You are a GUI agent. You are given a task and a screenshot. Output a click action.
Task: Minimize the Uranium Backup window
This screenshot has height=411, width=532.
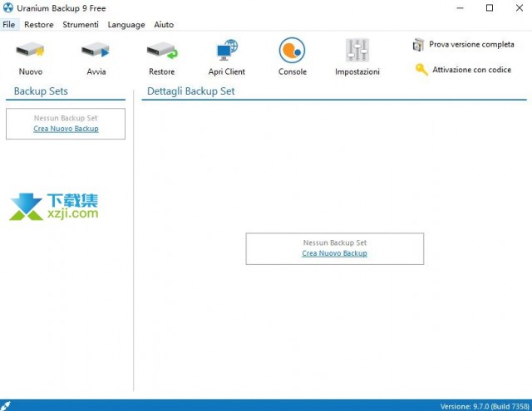click(460, 7)
